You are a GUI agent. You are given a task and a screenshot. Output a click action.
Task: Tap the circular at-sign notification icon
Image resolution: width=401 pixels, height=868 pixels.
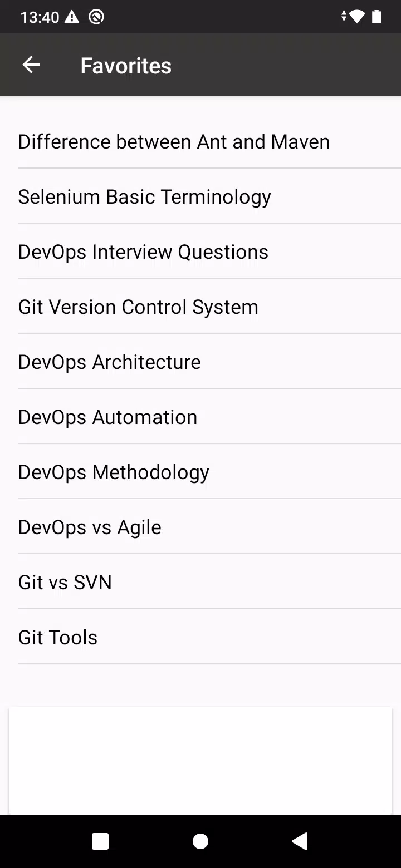coord(96,17)
